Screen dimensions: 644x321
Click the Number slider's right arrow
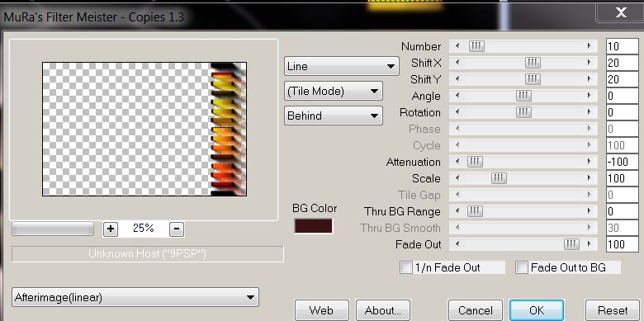click(590, 46)
